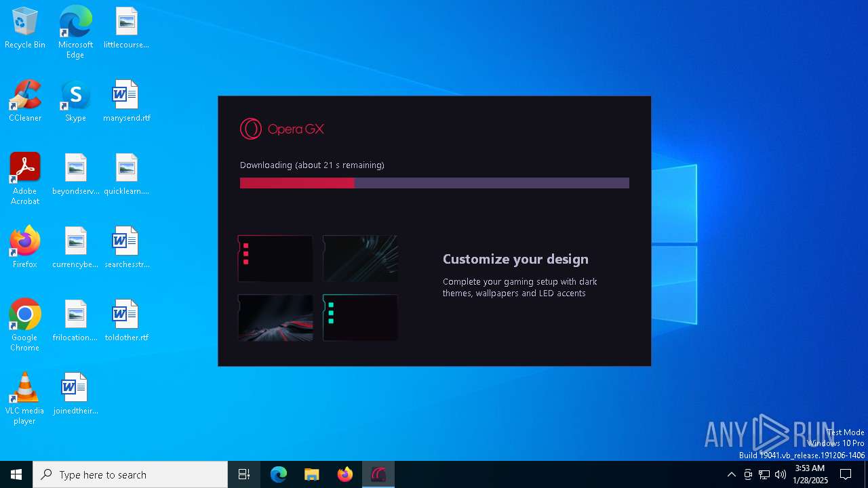Image resolution: width=868 pixels, height=488 pixels.
Task: Select the Adobe Acrobat desktop shortcut
Action: [25, 179]
